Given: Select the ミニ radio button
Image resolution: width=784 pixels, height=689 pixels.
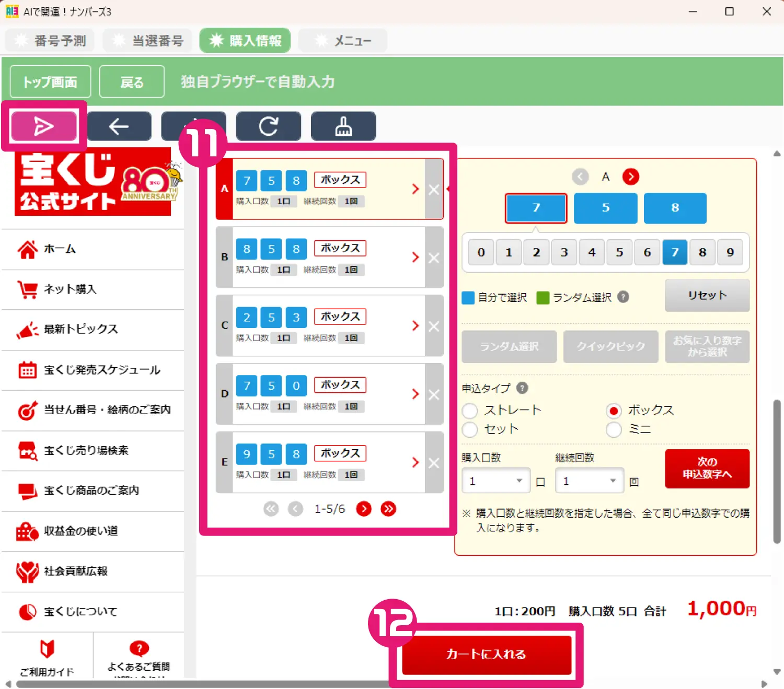Looking at the screenshot, I should (x=614, y=429).
